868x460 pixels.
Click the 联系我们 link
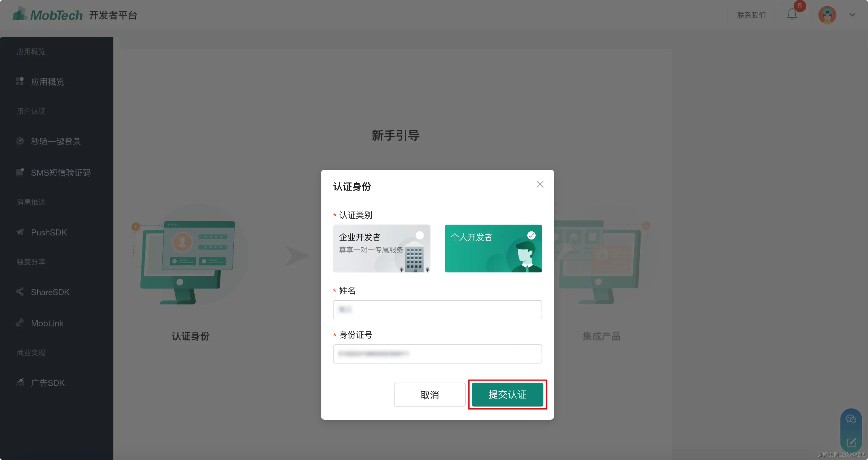click(751, 15)
